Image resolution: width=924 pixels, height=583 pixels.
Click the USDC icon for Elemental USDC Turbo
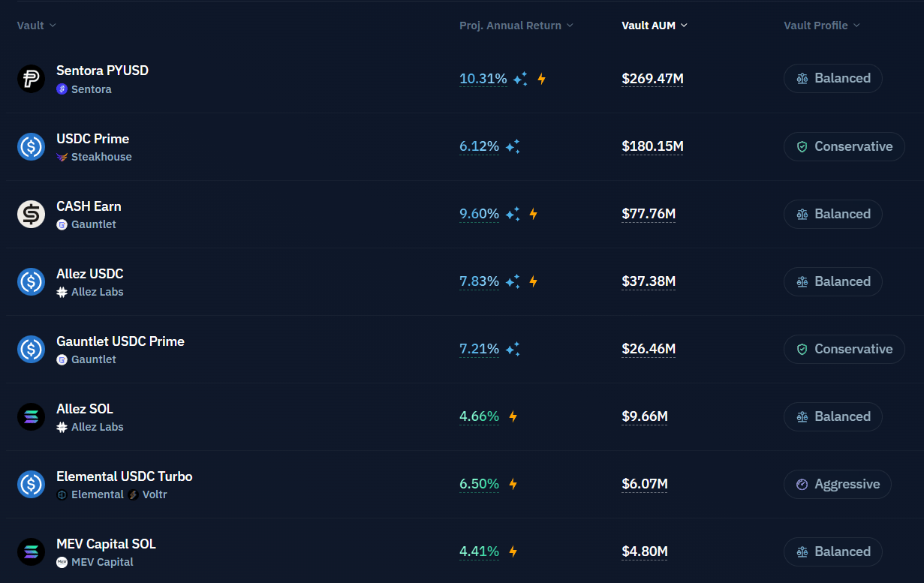coord(32,484)
